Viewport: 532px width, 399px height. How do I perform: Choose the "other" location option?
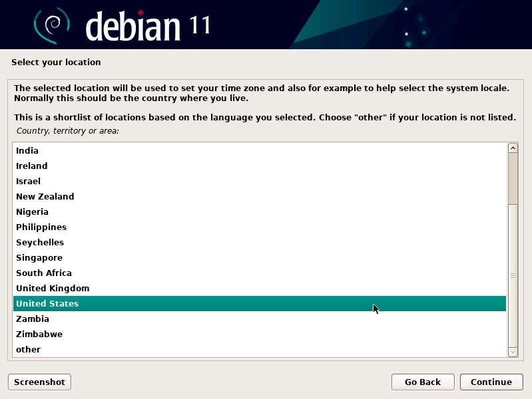[29, 349]
